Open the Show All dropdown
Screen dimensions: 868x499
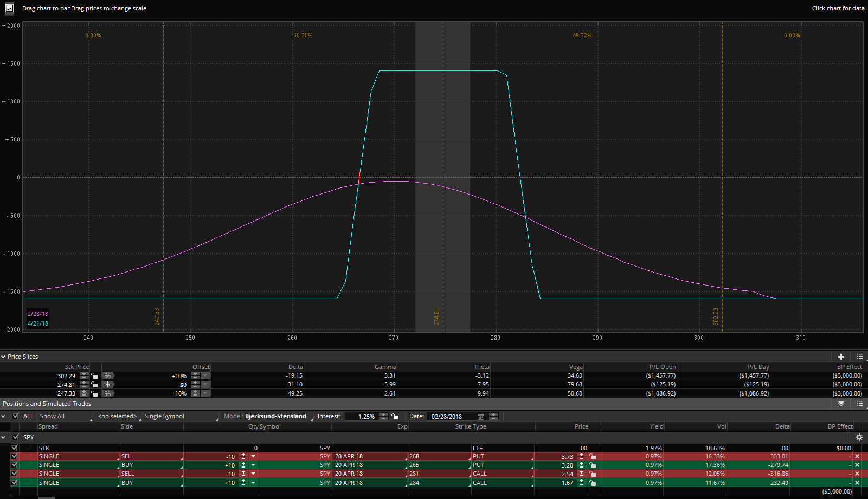click(x=64, y=416)
